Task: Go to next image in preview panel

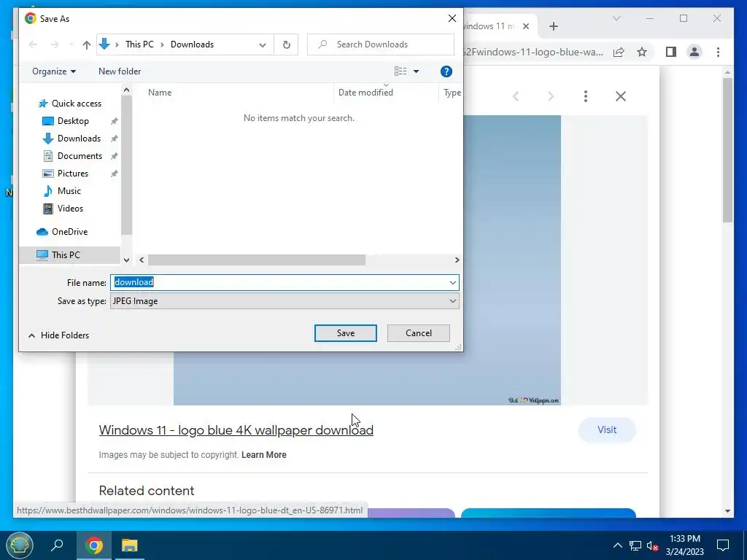Action: click(551, 97)
